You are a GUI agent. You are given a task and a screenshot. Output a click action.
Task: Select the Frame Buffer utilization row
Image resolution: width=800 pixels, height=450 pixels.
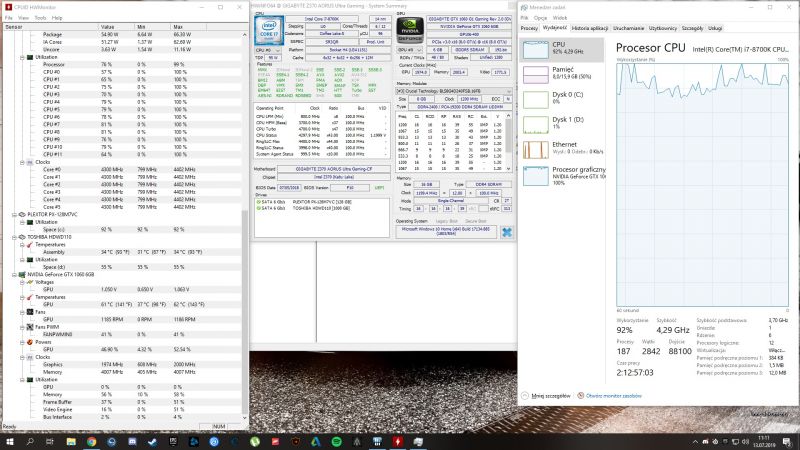(122, 402)
